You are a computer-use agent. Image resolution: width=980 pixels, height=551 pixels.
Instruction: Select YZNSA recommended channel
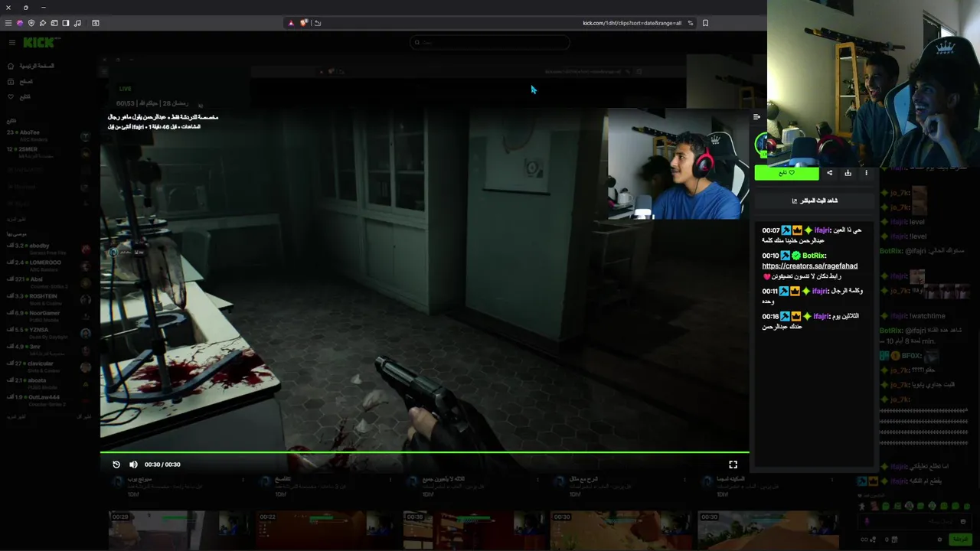pos(47,333)
